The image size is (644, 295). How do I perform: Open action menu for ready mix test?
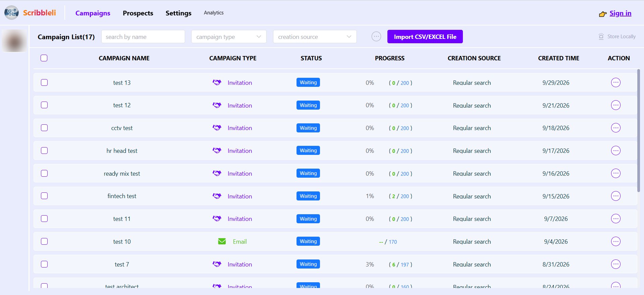click(x=616, y=173)
